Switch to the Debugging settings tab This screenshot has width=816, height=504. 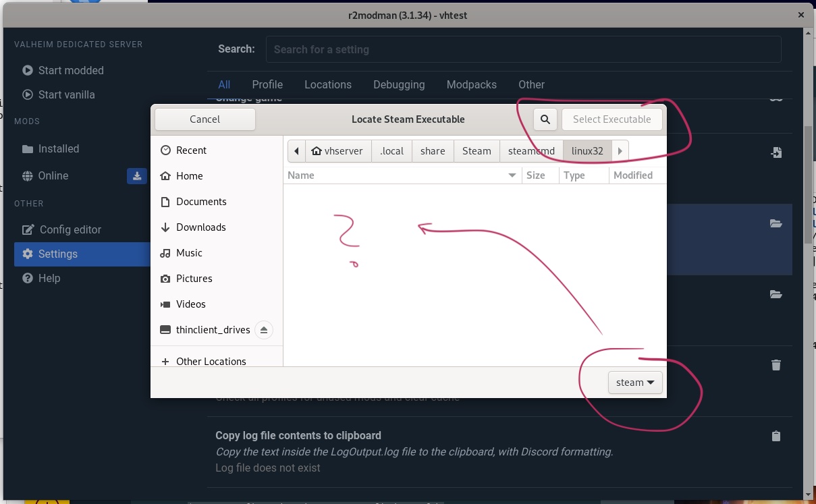pyautogui.click(x=399, y=84)
